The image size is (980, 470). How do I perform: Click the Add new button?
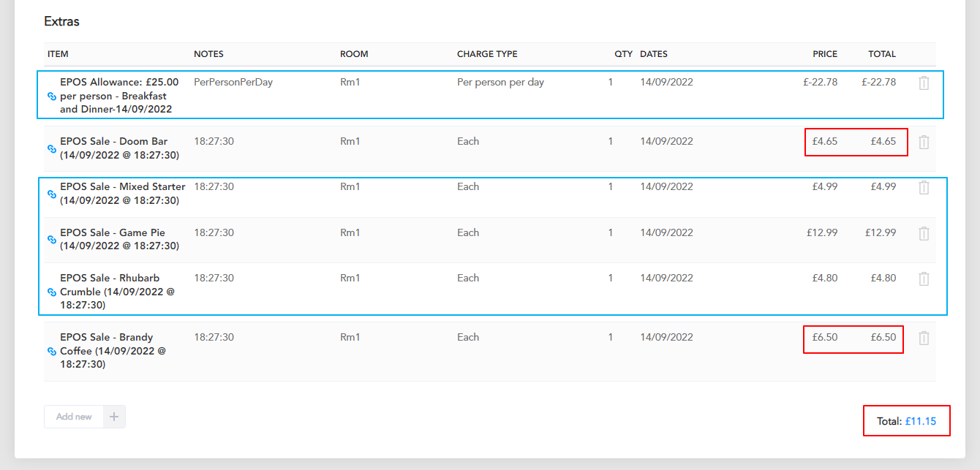[74, 417]
